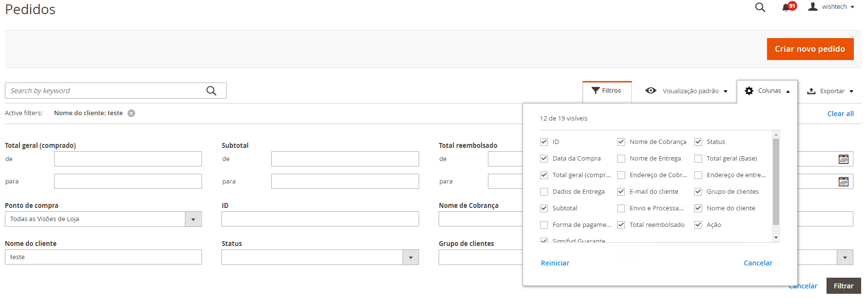Click the eye icon for view selector
This screenshot has height=306, width=868.
650,90
